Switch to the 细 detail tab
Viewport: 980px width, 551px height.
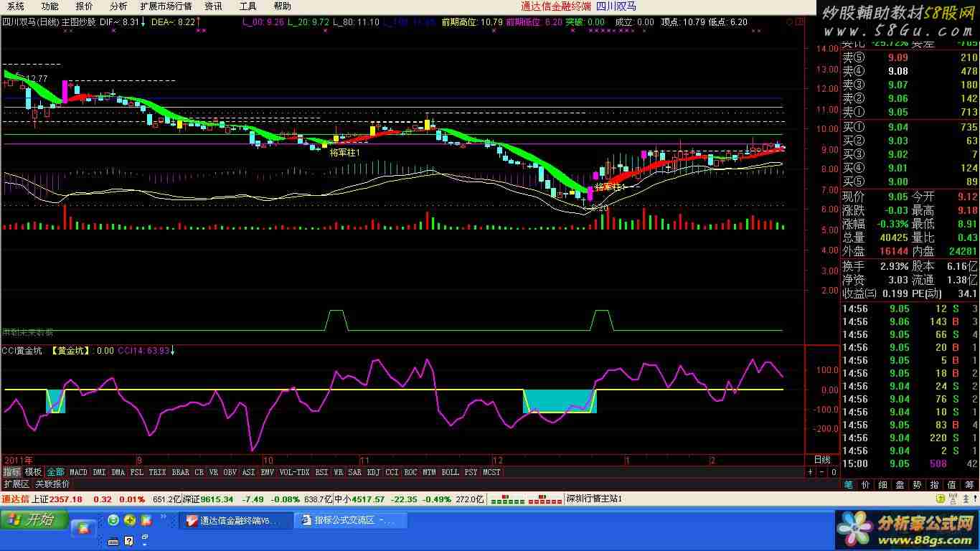tap(882, 485)
